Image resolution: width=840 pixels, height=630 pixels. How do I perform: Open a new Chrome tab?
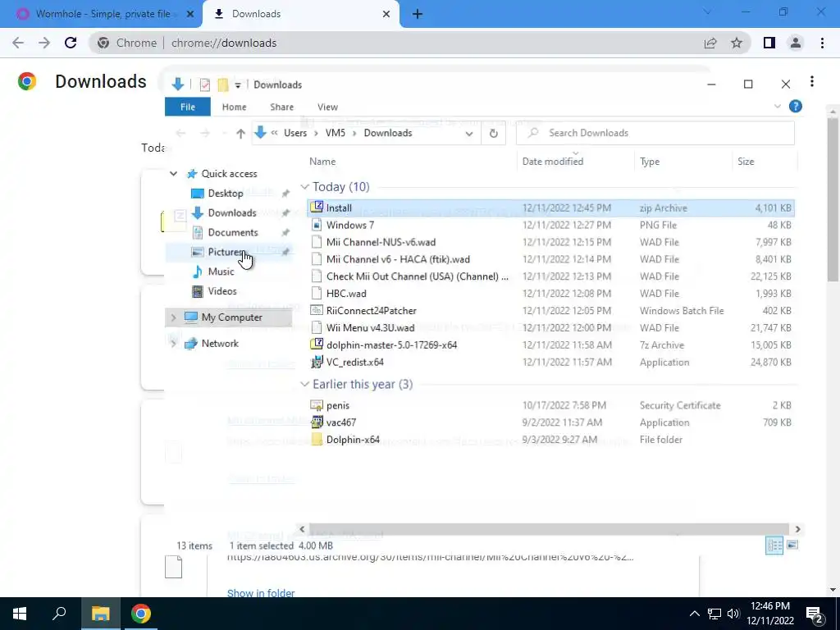(418, 15)
